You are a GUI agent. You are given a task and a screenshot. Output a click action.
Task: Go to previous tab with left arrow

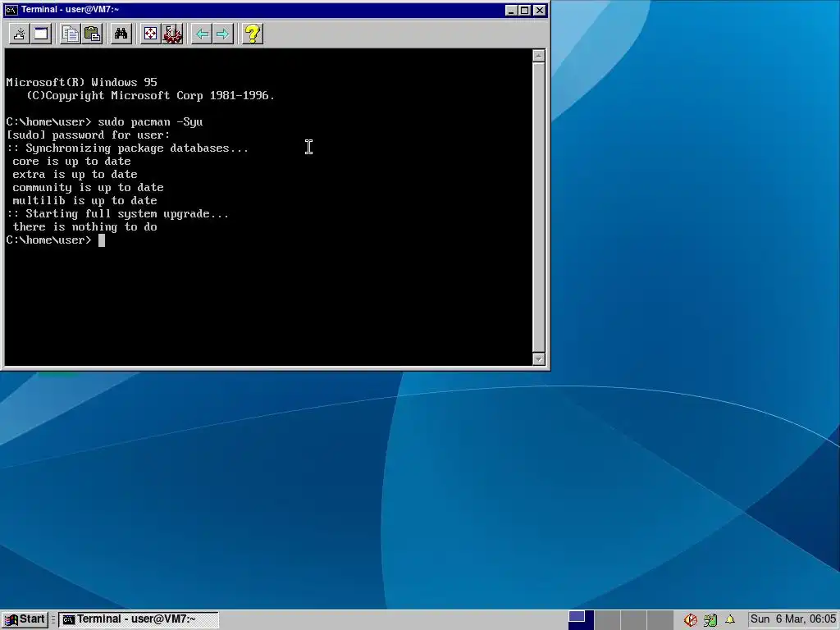point(202,34)
